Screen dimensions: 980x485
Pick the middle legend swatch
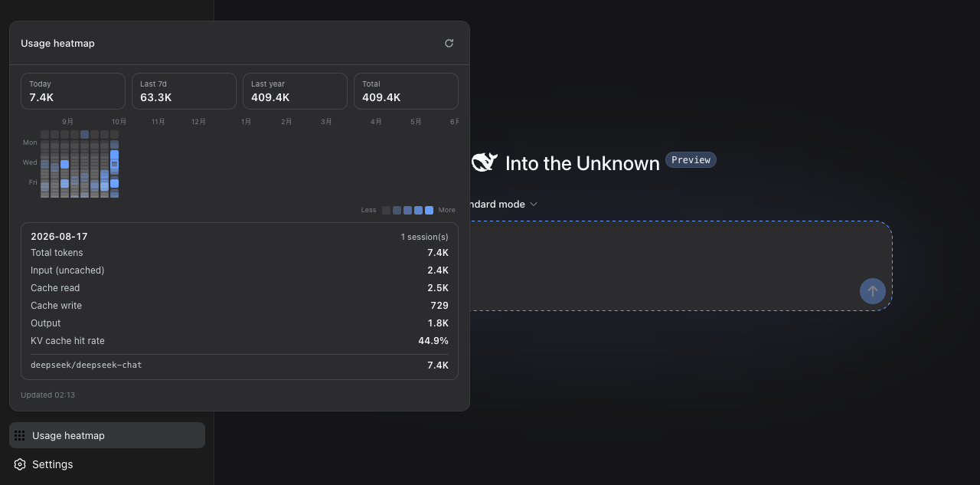click(x=408, y=210)
